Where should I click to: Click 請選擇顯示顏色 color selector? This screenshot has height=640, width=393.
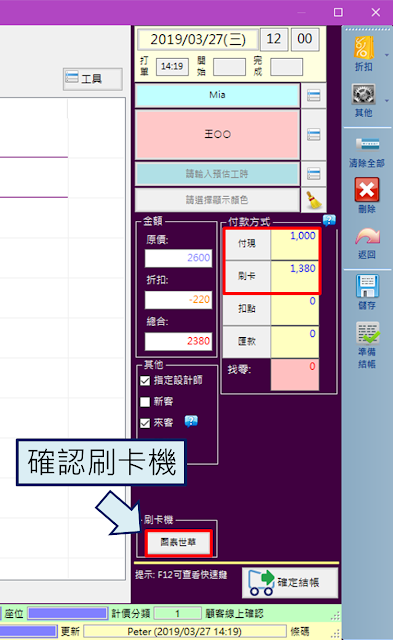coord(217,200)
